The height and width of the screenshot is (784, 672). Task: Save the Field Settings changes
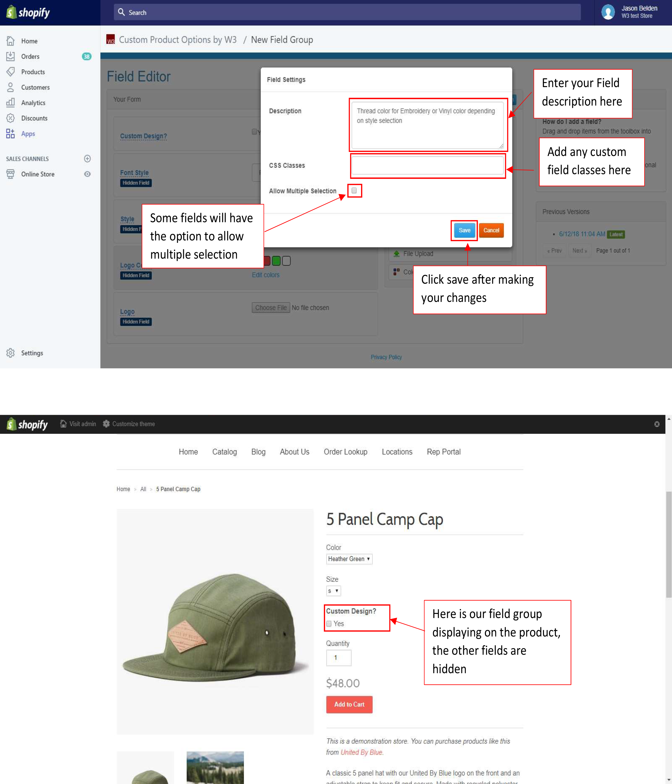pyautogui.click(x=464, y=230)
